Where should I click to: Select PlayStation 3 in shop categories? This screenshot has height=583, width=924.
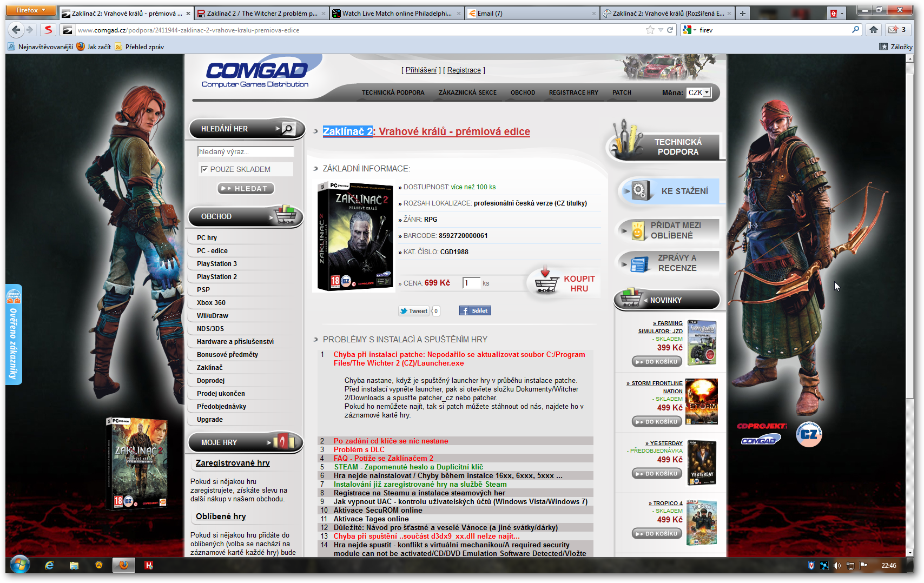tap(217, 264)
